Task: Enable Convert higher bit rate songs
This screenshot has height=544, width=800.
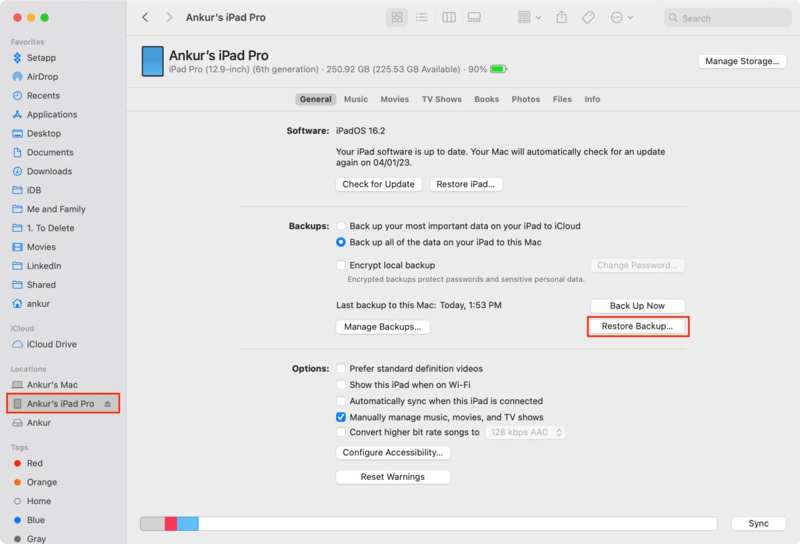Action: coord(341,432)
